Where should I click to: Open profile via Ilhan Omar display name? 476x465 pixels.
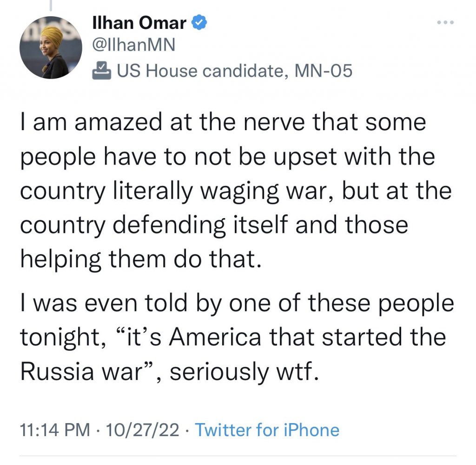(x=139, y=22)
